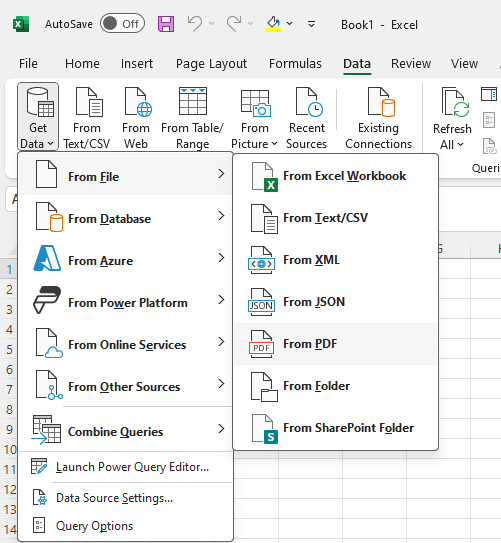Open the From File submenu
The height and width of the screenshot is (543, 501).
point(125,174)
